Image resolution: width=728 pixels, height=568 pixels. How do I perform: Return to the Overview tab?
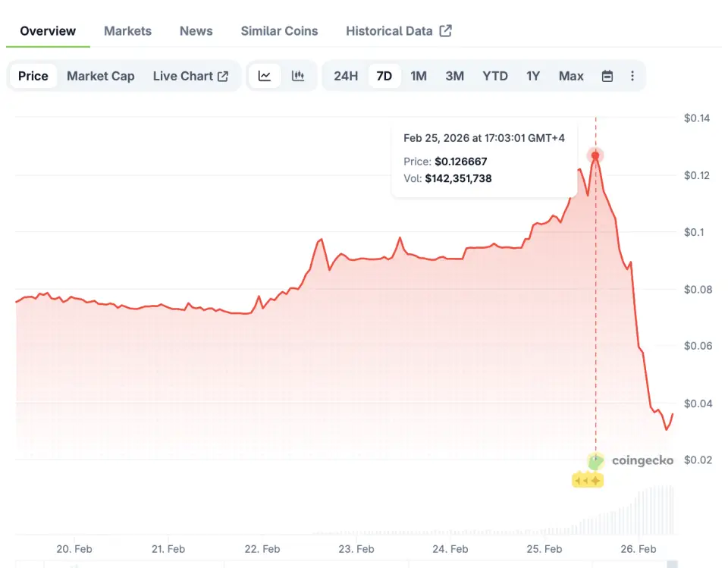[47, 31]
